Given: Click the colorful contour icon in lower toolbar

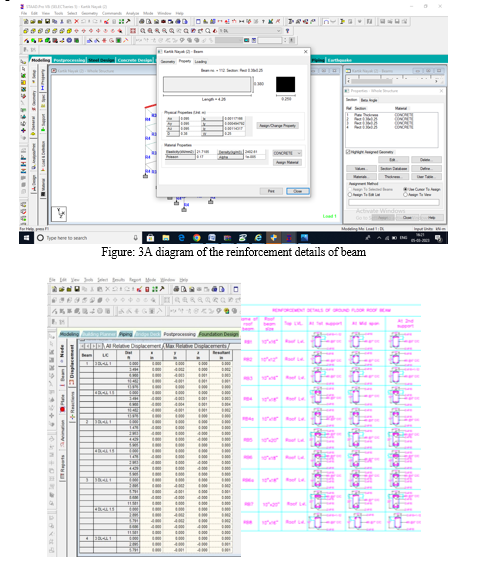Looking at the screenshot, I should 227,311.
